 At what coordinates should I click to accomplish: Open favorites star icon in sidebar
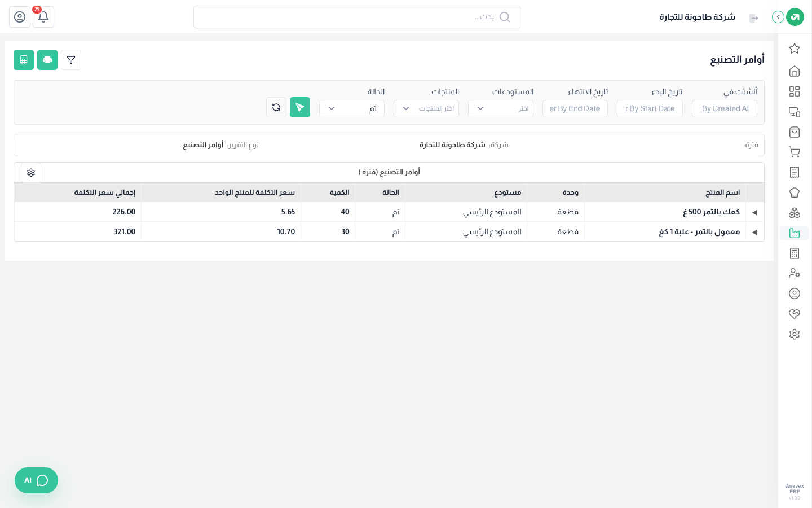[795, 49]
